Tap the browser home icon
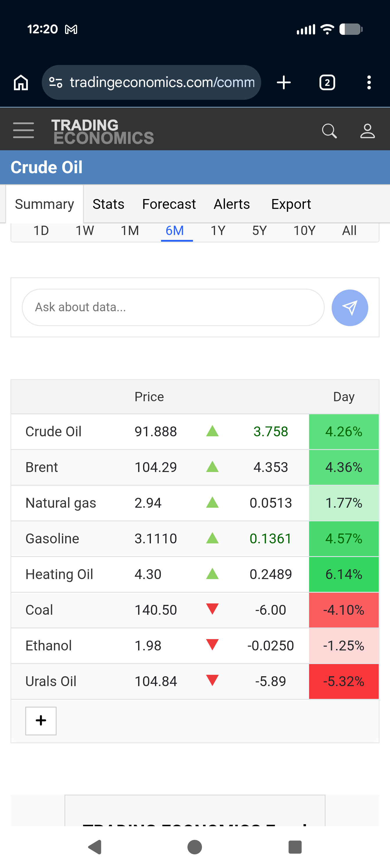Screen dimensions: 390x868 click(21, 83)
